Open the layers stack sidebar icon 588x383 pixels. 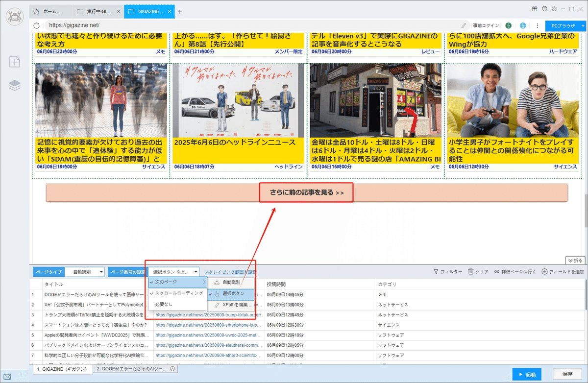15,85
